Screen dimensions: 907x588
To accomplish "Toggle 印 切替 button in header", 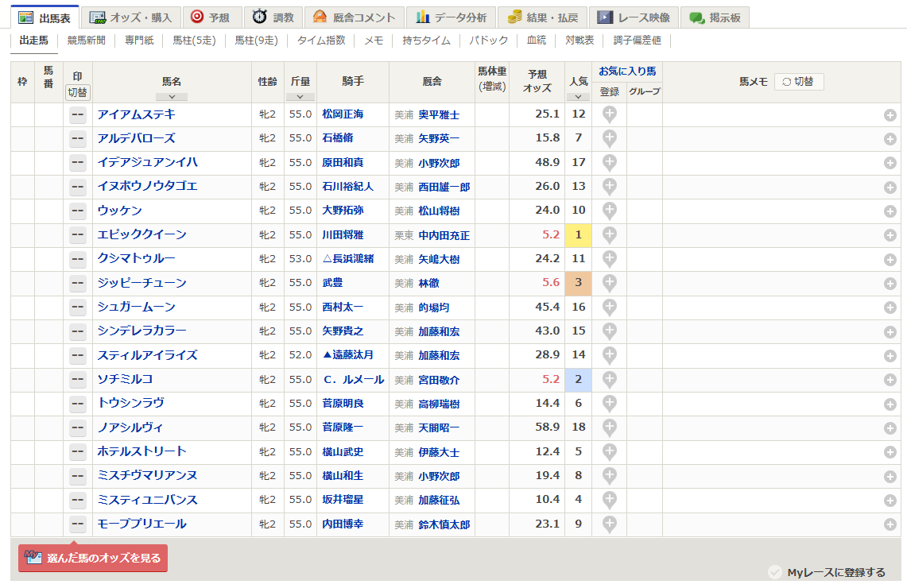I will click(x=77, y=92).
